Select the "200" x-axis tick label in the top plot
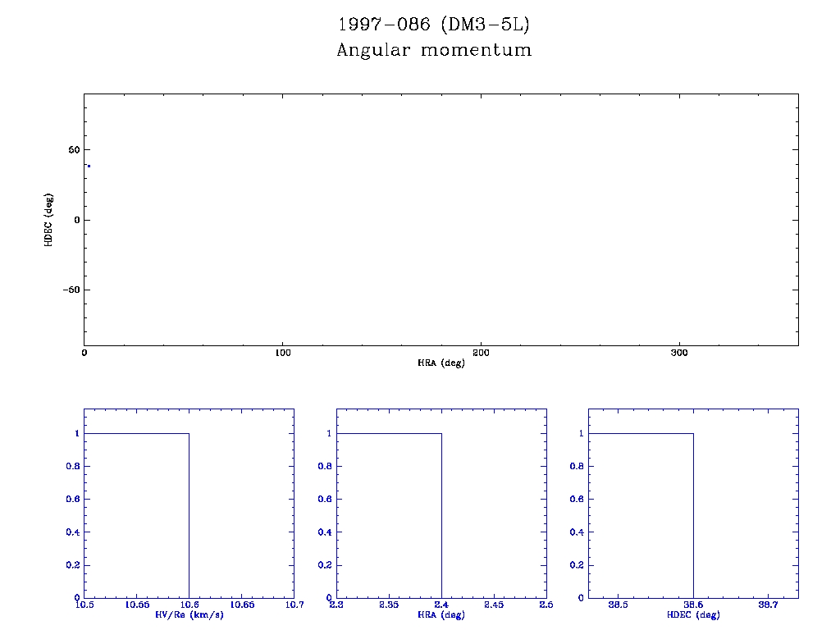This screenshot has width=840, height=630. point(481,353)
